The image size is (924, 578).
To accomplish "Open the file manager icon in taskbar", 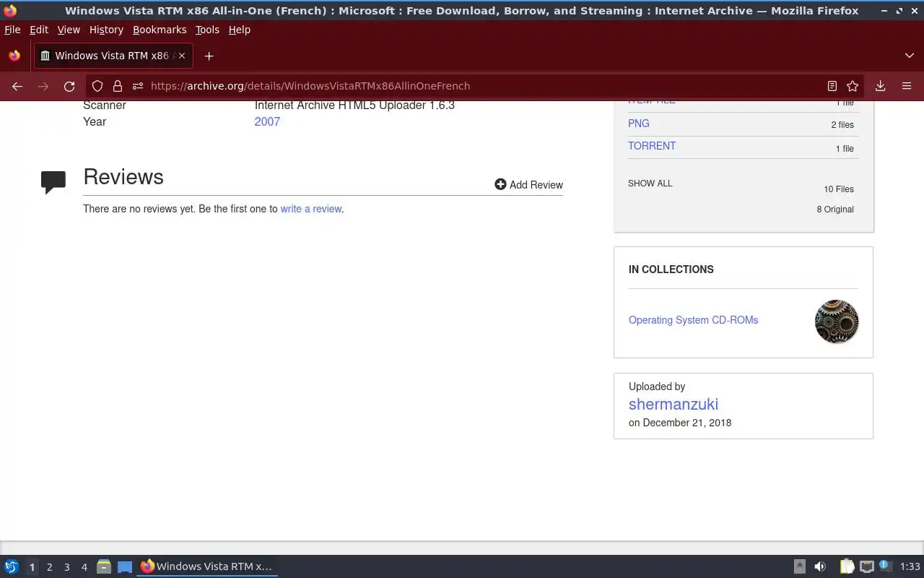I will 104,566.
